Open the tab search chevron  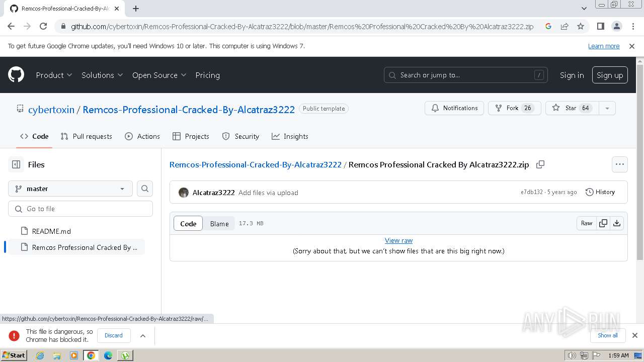pos(584,9)
